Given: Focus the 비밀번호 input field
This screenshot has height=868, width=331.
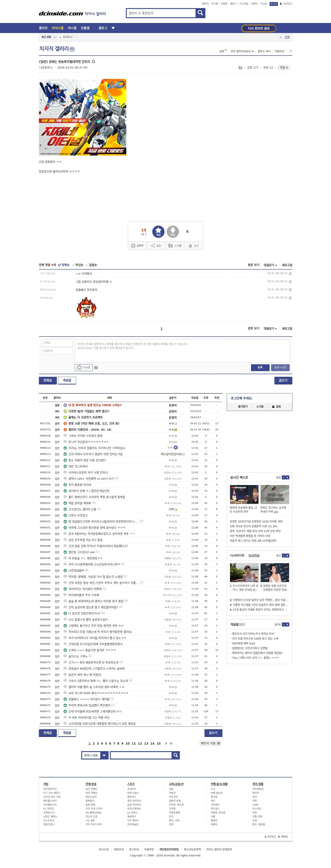Looking at the screenshot, I should tap(57, 351).
